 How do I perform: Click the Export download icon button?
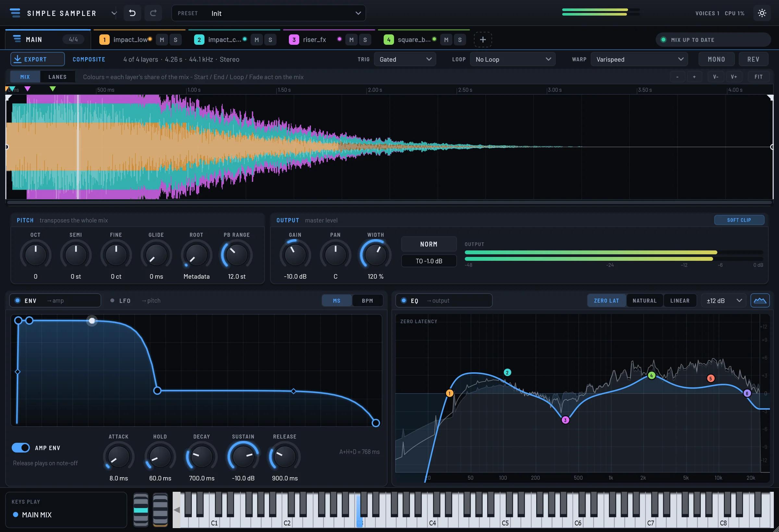pos(38,59)
